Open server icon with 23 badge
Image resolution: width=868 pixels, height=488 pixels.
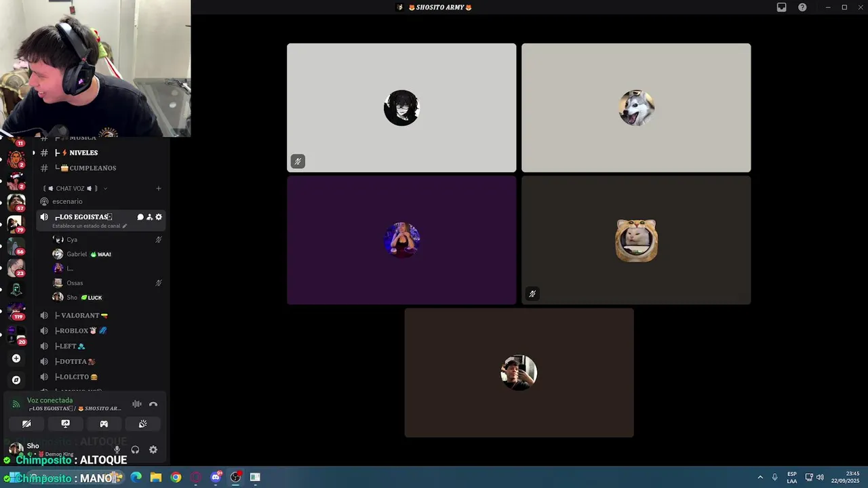point(16,267)
